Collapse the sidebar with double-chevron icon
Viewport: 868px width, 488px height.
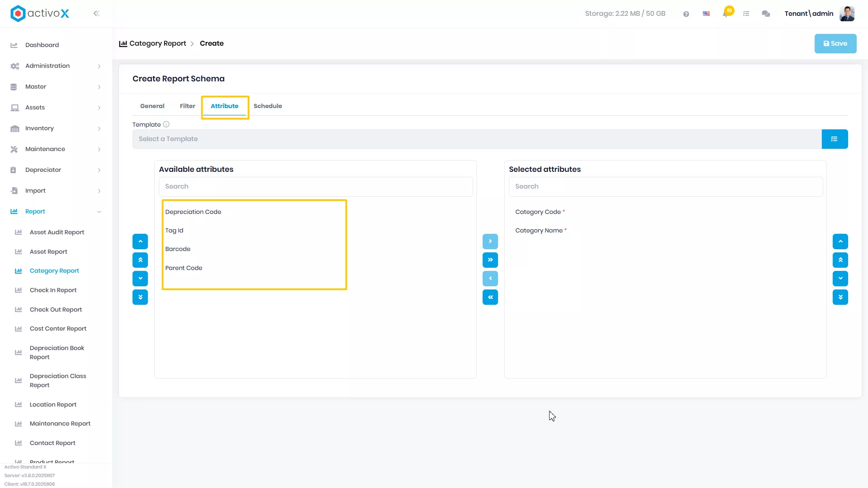point(96,14)
